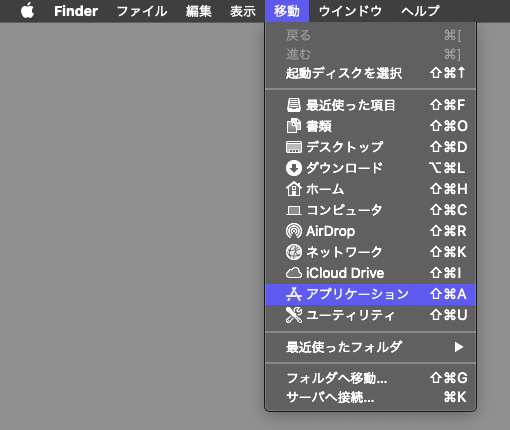
Task: Click the ⌥⌘L shortcut on ダウンロード row
Action: 447,168
